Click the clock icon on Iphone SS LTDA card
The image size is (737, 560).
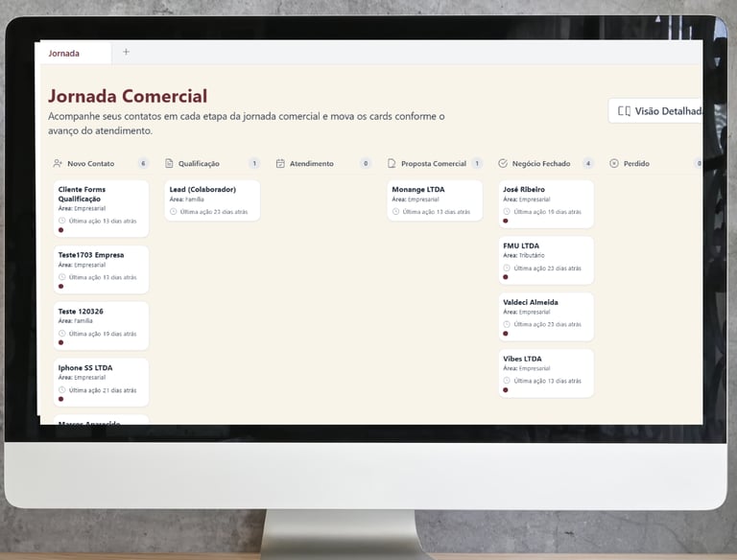pos(62,390)
